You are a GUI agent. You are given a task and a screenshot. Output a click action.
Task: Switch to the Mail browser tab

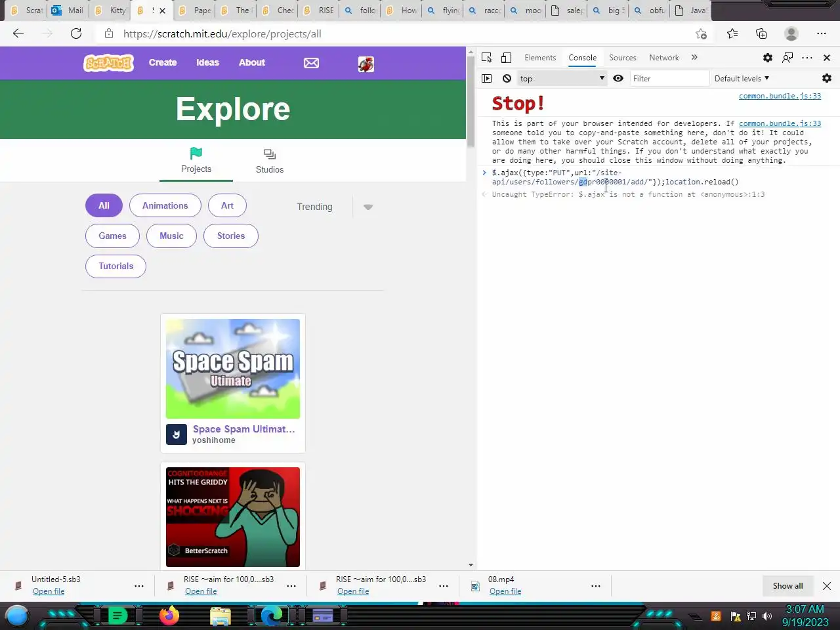coord(68,10)
